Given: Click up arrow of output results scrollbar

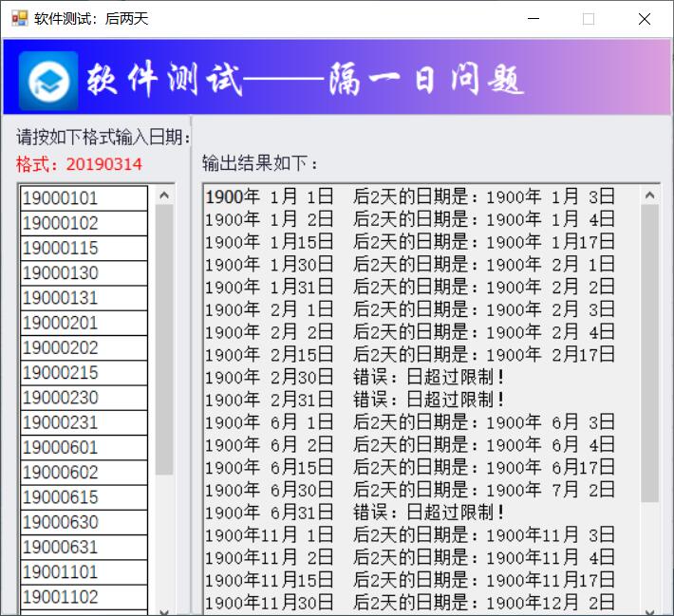Looking at the screenshot, I should click(650, 196).
